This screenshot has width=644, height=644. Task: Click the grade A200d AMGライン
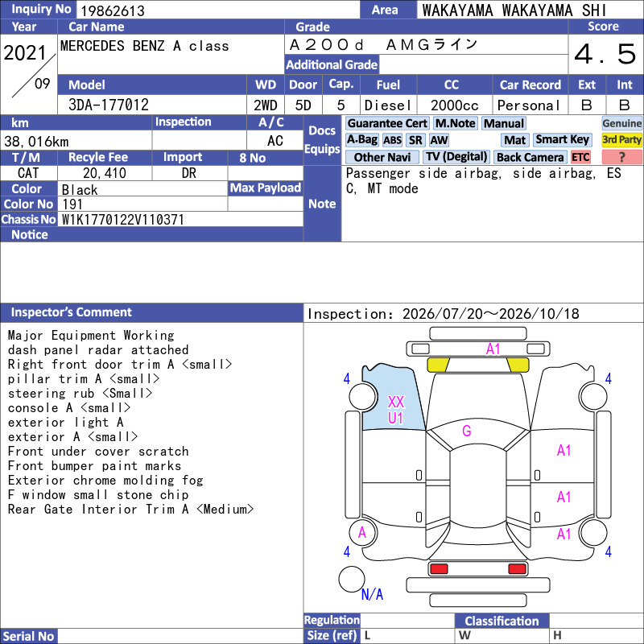[383, 44]
